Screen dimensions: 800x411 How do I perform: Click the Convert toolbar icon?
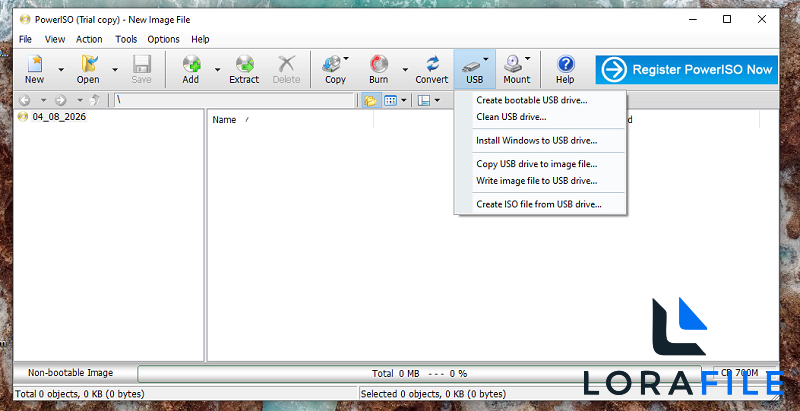click(x=432, y=69)
